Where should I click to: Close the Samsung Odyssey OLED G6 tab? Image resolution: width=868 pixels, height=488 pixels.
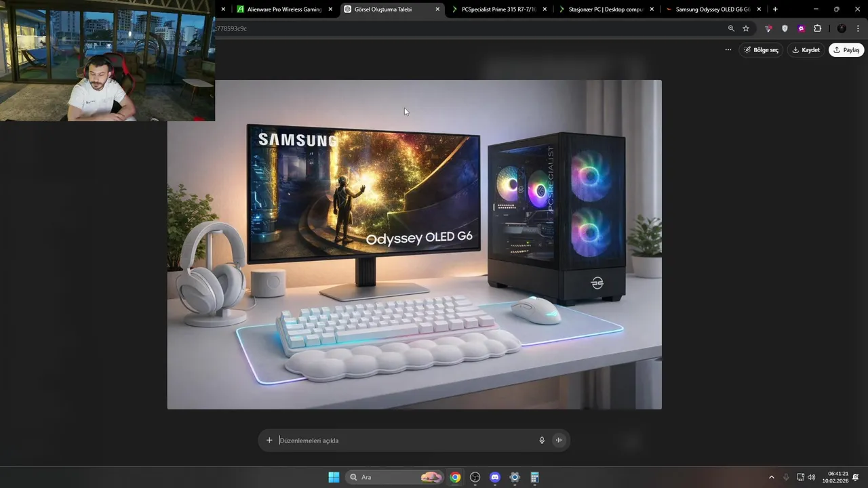point(759,9)
